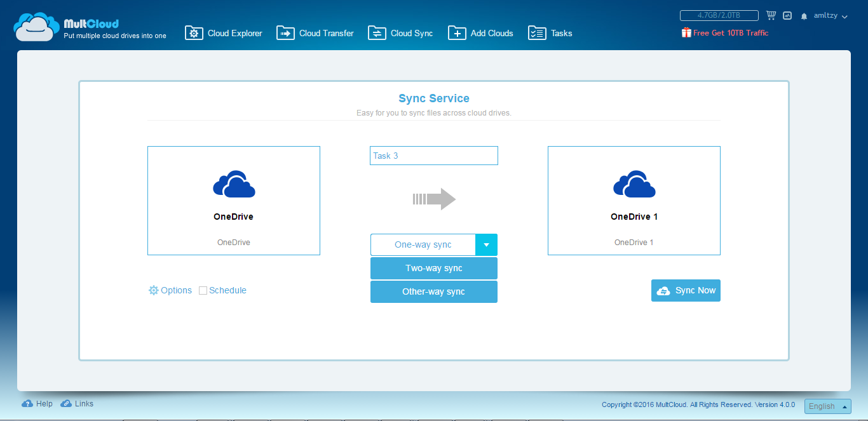Open the Cloud Transfer tab
The image size is (868, 421).
click(315, 33)
